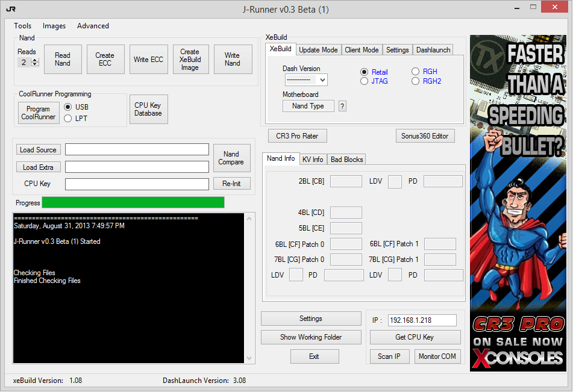573x392 pixels.
Task: Select the LPT programming radio button
Action: pos(68,119)
